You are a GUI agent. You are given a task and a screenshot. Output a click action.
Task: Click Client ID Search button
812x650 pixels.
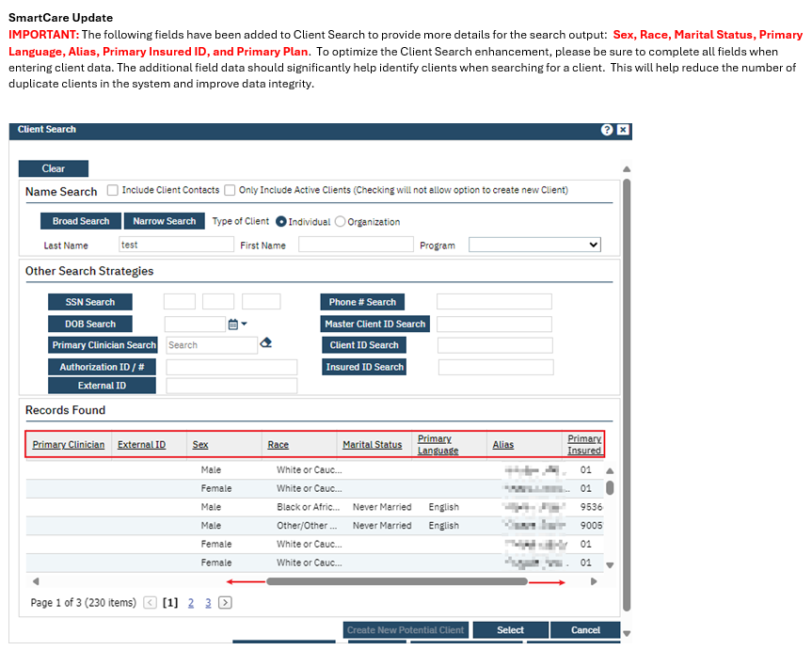point(364,345)
